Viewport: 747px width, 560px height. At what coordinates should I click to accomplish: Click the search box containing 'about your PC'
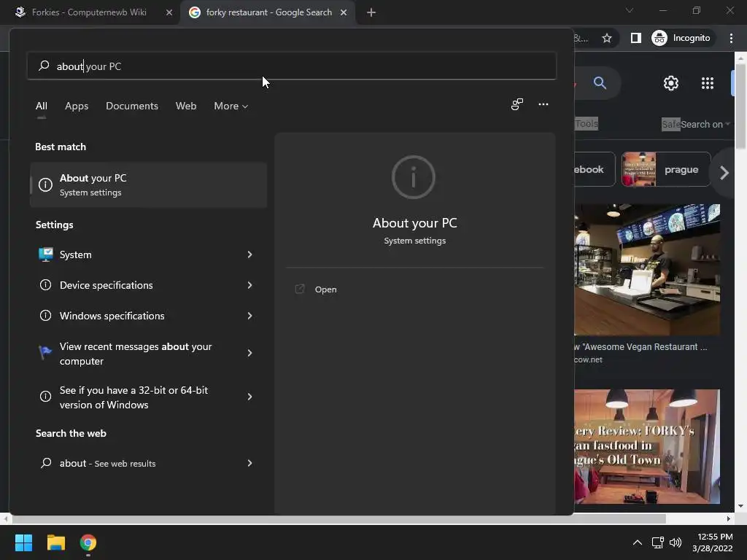point(292,66)
